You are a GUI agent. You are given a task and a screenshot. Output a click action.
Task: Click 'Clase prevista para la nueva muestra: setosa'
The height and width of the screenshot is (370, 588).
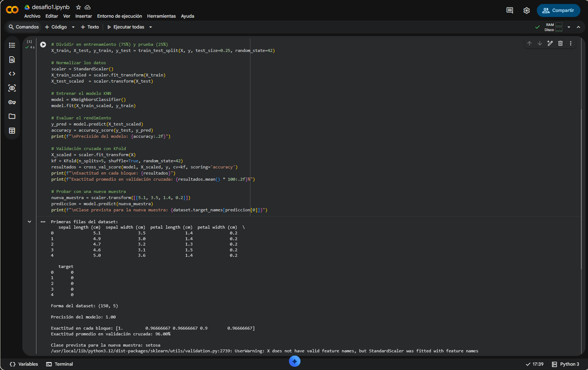tap(106, 345)
